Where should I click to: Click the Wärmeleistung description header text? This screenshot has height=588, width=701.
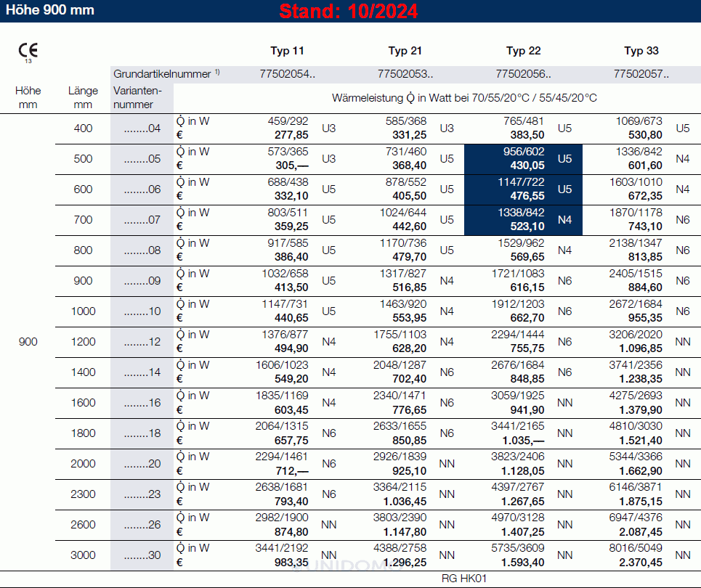pos(464,97)
